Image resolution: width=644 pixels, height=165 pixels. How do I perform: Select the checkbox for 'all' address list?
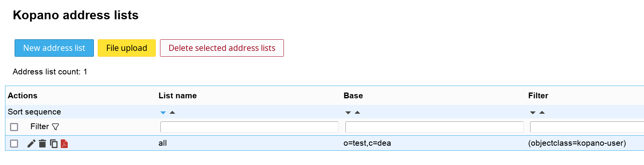(x=14, y=144)
